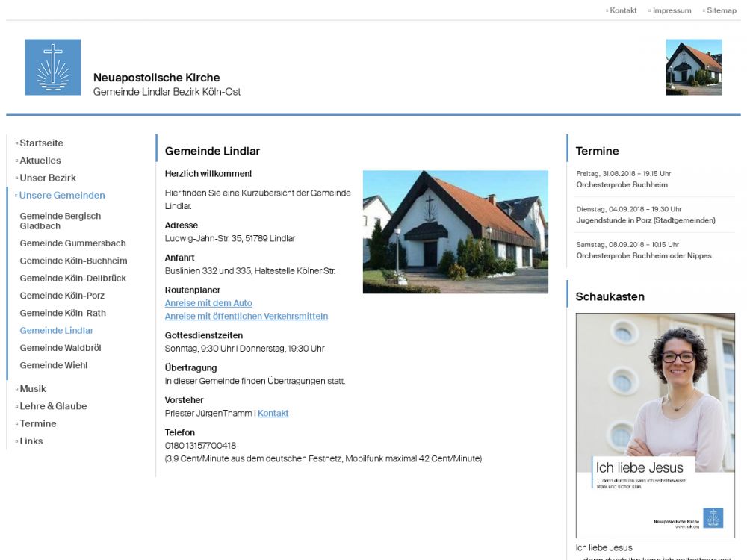Select Unser Bezirk in the sidebar

click(48, 178)
